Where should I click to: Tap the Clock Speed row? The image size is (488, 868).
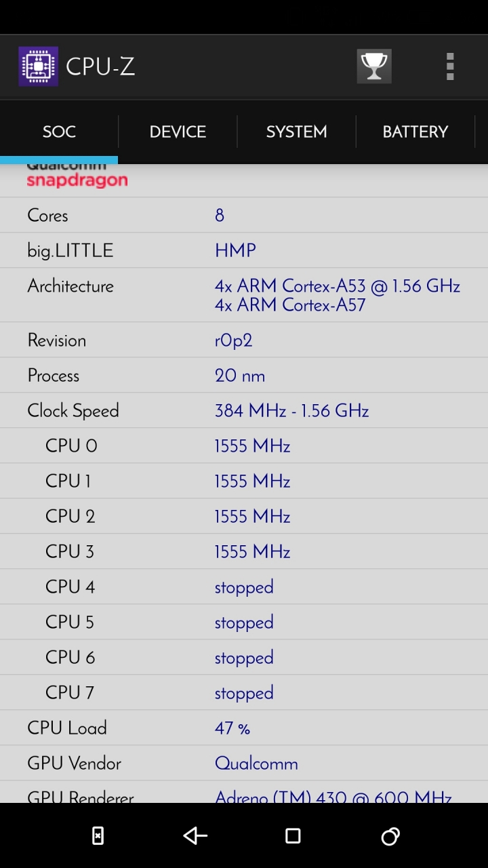coord(244,410)
